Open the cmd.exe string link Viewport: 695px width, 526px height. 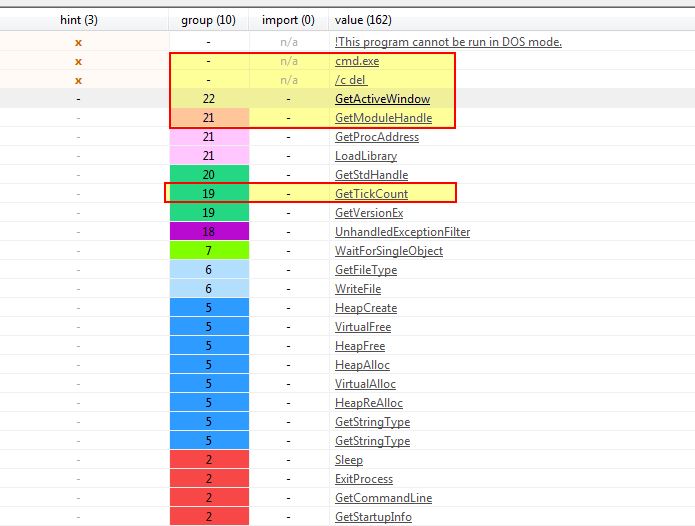click(357, 61)
